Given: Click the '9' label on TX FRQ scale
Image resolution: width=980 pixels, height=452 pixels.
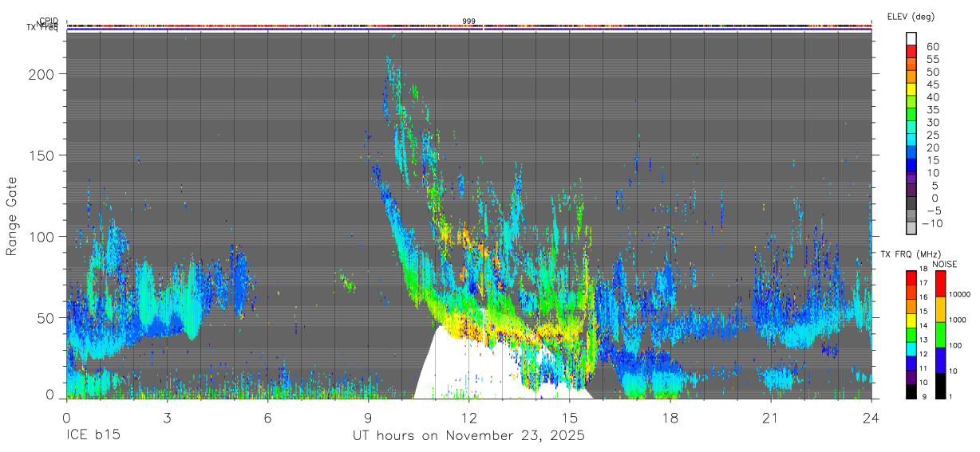Looking at the screenshot, I should (923, 396).
